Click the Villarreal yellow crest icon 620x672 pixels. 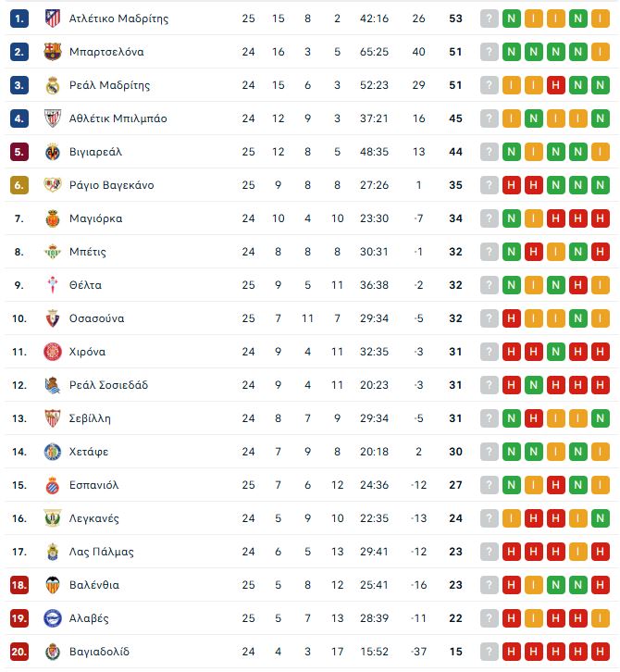tap(52, 152)
